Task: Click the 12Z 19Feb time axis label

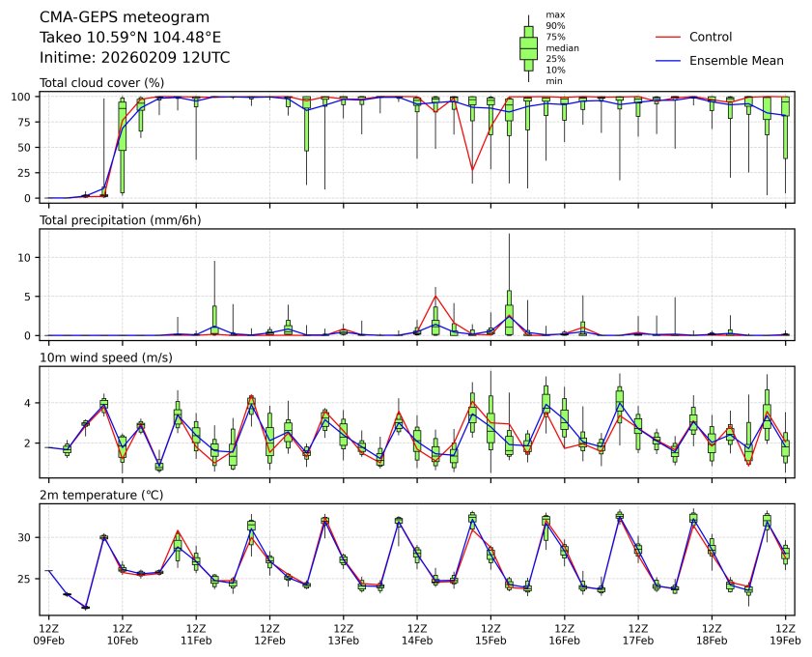Action: click(785, 634)
